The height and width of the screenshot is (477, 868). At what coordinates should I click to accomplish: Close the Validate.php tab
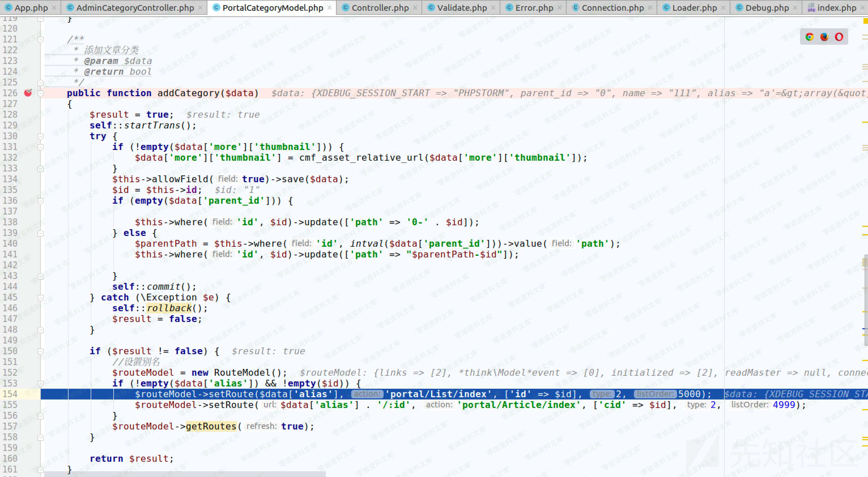pyautogui.click(x=493, y=7)
